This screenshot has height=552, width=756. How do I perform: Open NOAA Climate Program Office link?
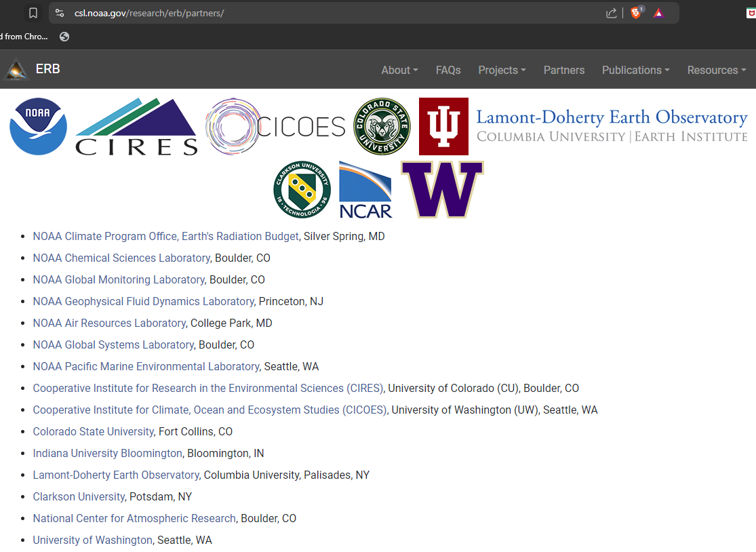point(166,236)
